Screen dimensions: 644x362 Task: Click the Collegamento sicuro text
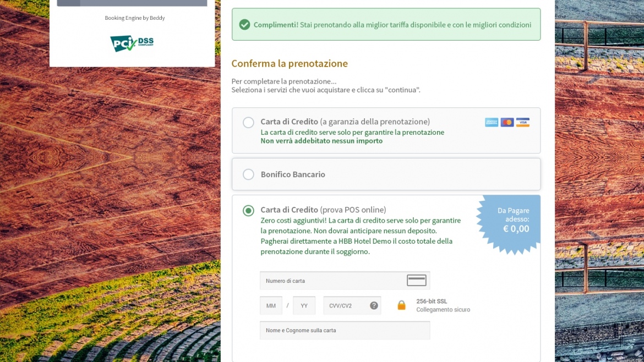[x=443, y=310]
